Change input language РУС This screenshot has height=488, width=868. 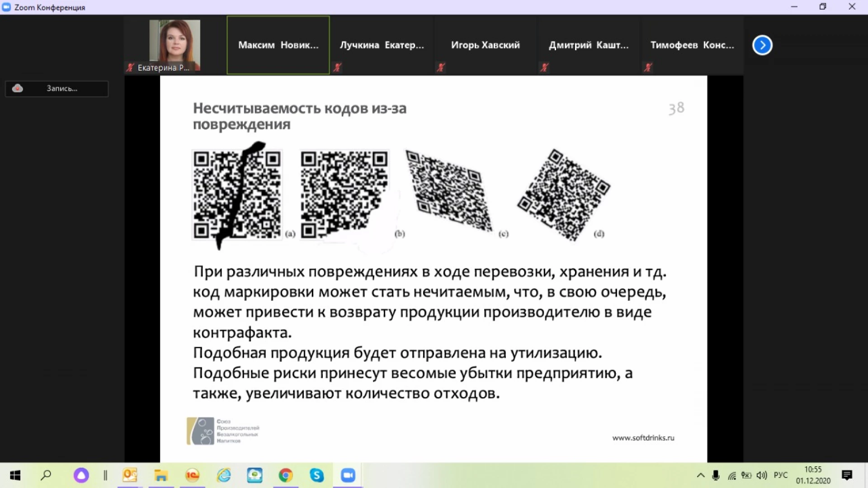click(781, 475)
